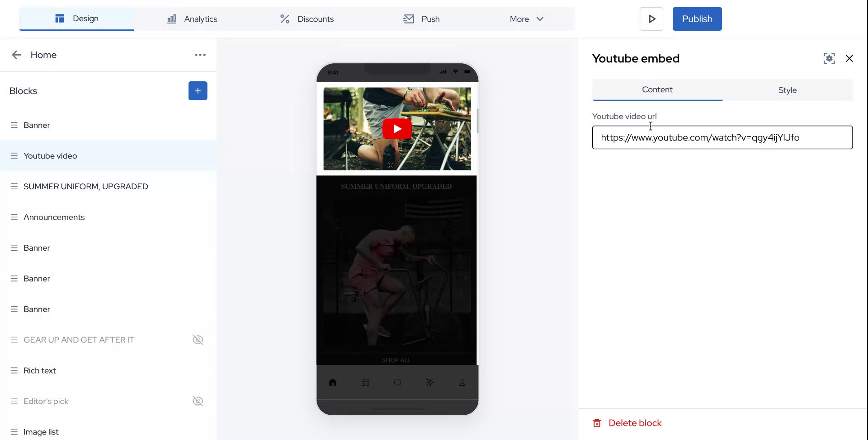Switch to the Style tab

tap(787, 89)
